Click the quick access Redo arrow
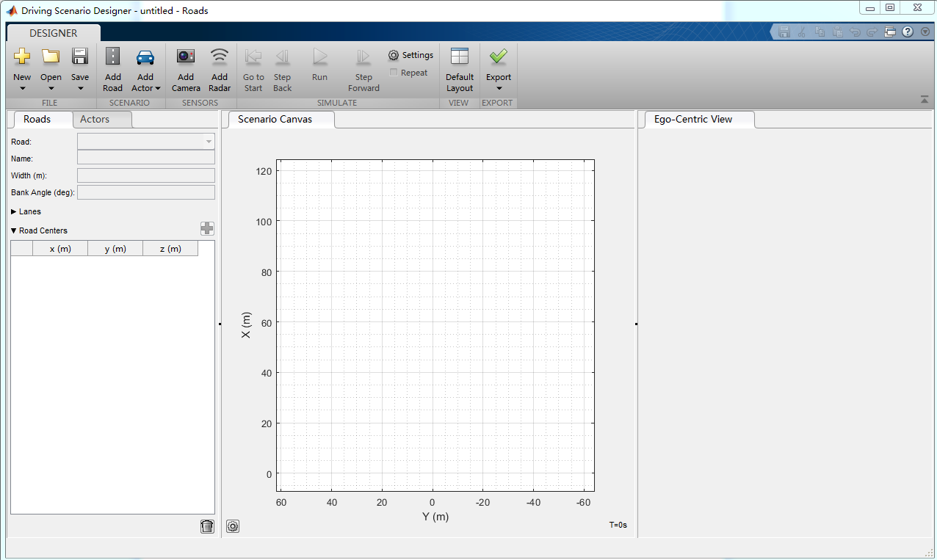This screenshot has width=937, height=560. (872, 32)
